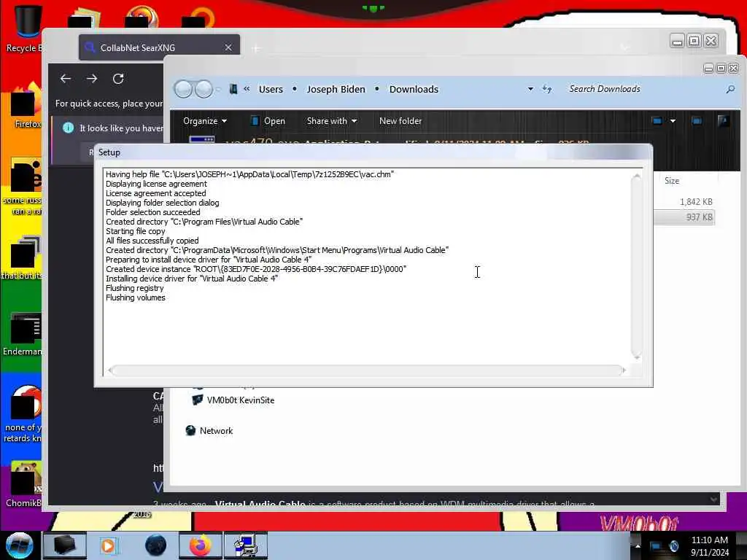Expand the address bar history dropdown
The width and height of the screenshot is (747, 560).
pos(530,89)
